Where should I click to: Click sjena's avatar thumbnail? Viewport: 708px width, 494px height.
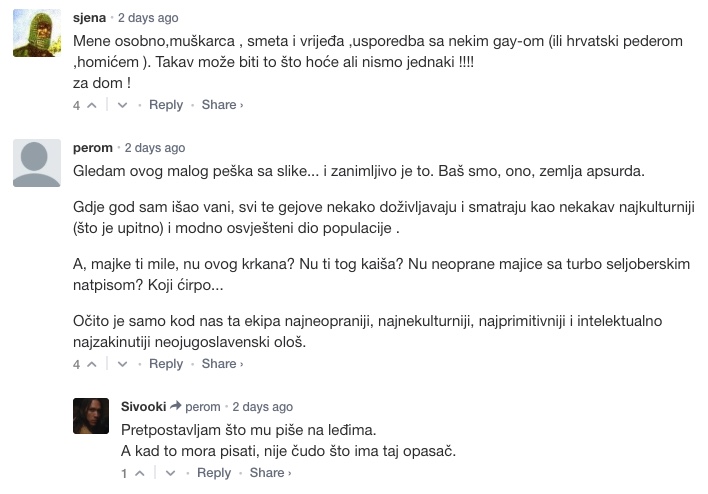[38, 33]
